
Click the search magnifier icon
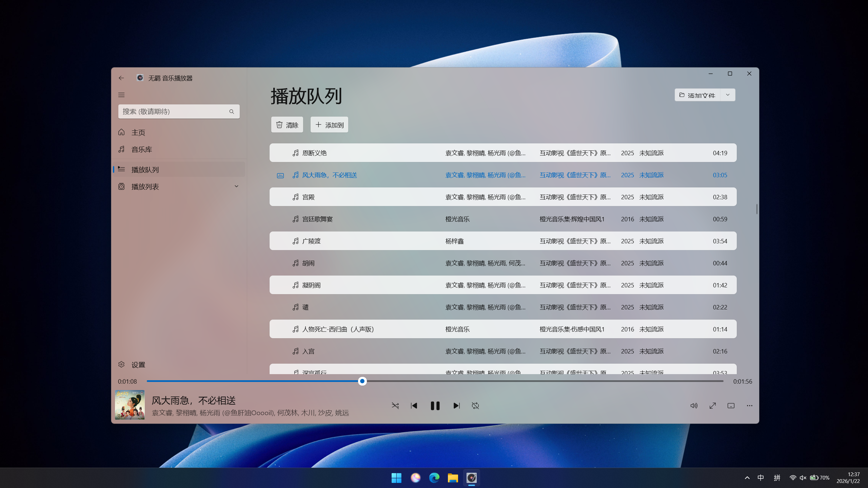232,111
